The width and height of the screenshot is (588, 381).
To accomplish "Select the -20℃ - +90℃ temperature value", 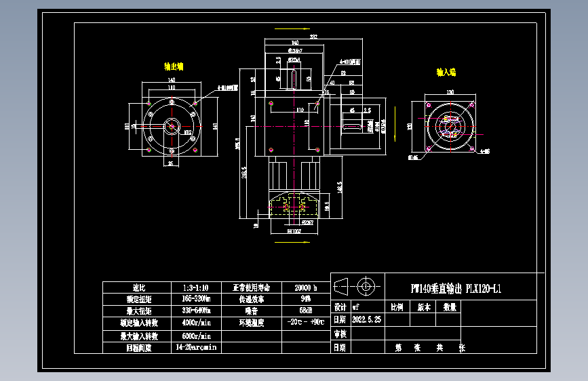I will point(306,322).
